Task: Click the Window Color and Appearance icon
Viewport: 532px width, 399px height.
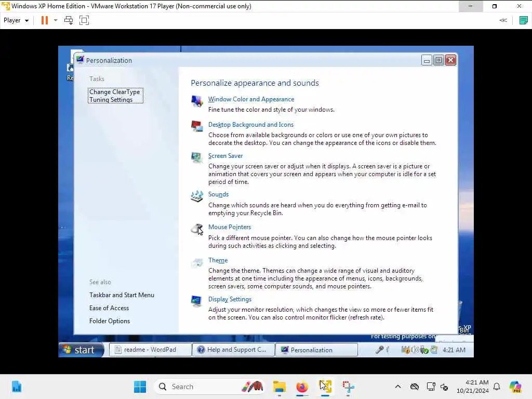Action: pyautogui.click(x=197, y=101)
